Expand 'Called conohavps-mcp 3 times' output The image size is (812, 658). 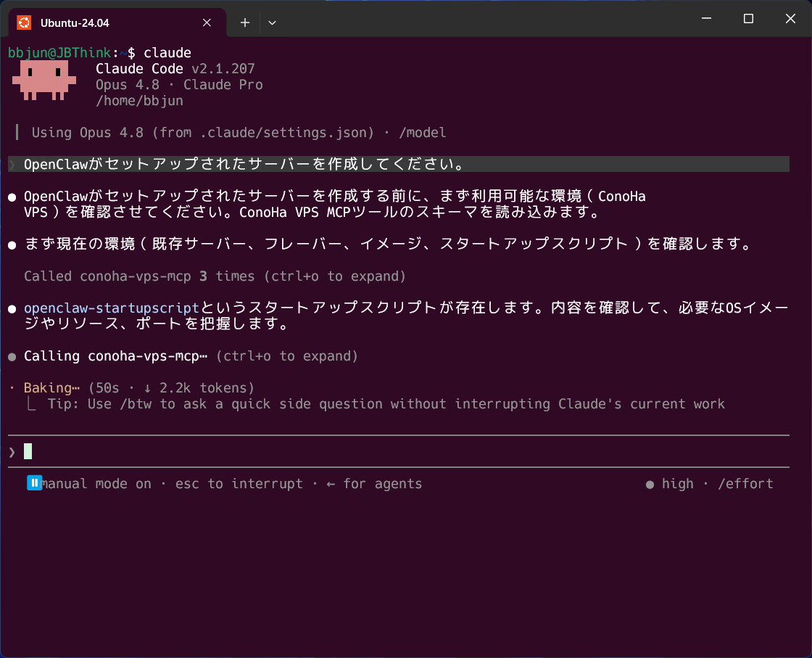tap(215, 276)
